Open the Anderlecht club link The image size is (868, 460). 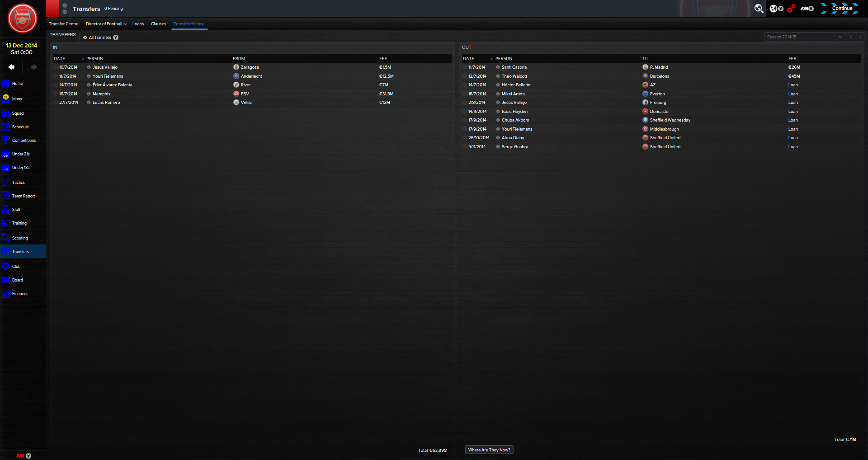pos(251,76)
